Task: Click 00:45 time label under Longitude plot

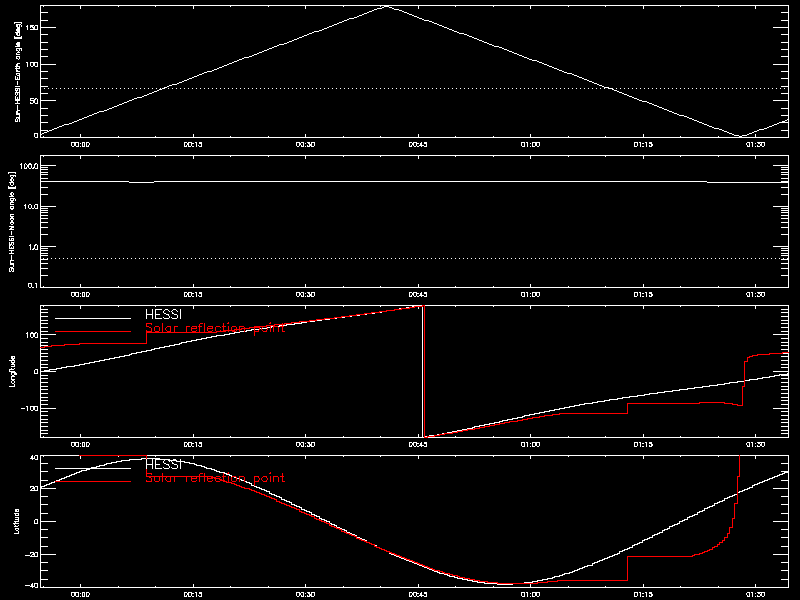Action: tap(418, 444)
